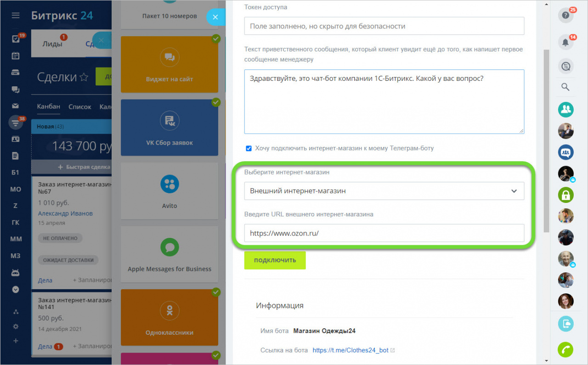Open the red-haired woman avatar chat
This screenshot has width=588, height=365.
coord(566,301)
